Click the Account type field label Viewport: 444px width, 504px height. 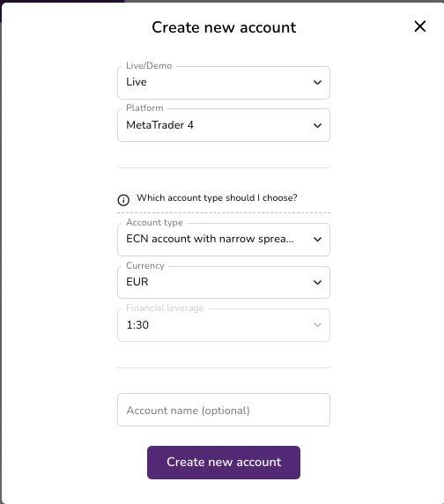(154, 222)
